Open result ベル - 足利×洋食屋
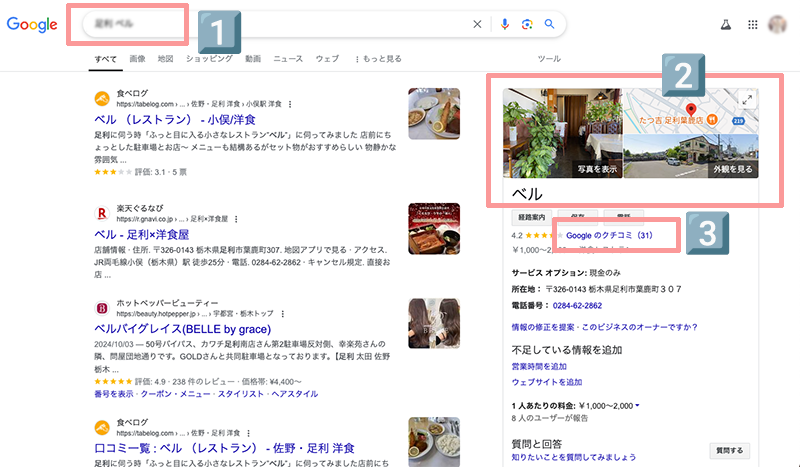This screenshot has width=800, height=467. click(x=142, y=235)
